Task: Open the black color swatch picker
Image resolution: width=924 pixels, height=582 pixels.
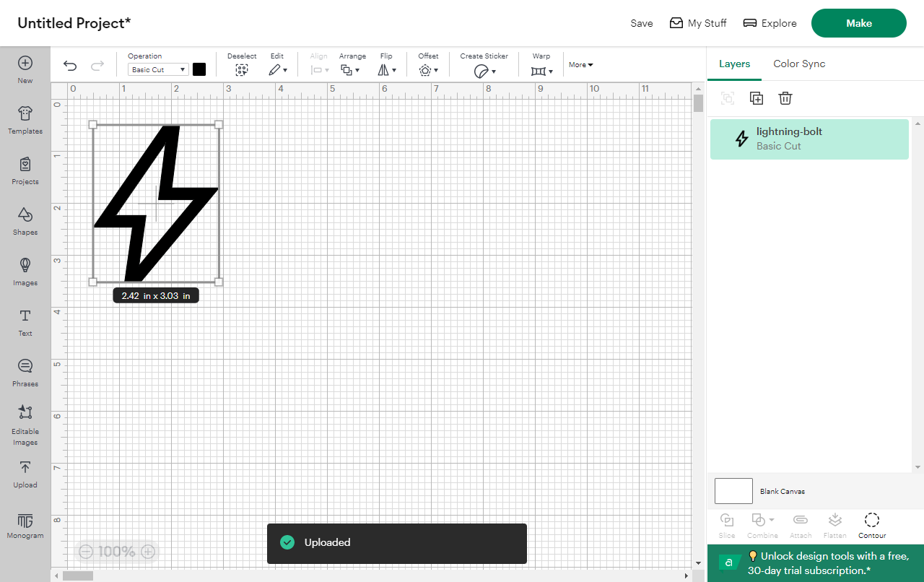Action: click(x=199, y=69)
